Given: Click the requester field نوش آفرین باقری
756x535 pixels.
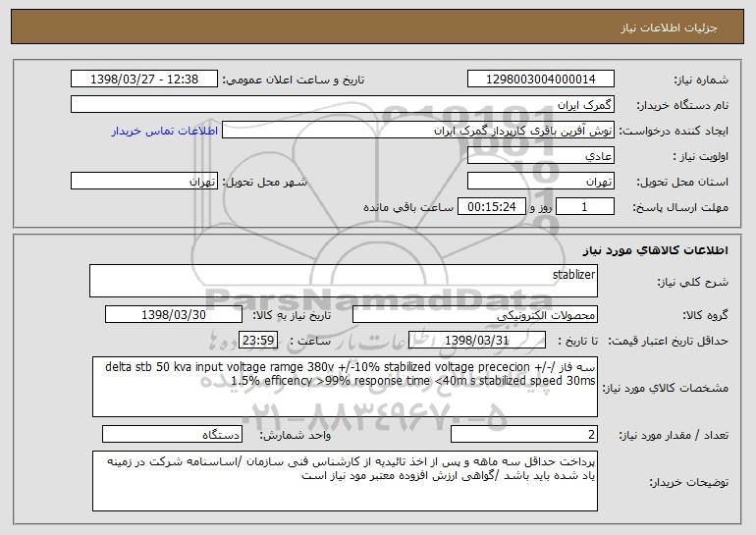Looking at the screenshot, I should (x=418, y=130).
